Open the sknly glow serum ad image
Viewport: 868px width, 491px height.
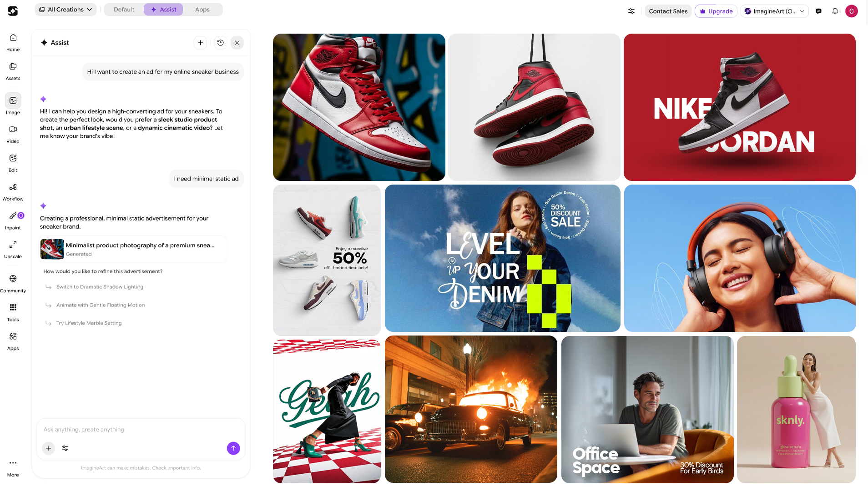click(796, 409)
